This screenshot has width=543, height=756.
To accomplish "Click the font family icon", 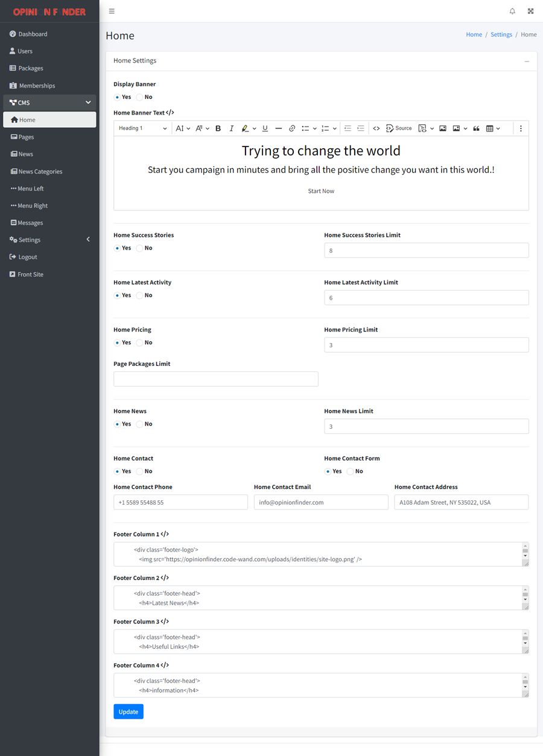I will tap(199, 128).
